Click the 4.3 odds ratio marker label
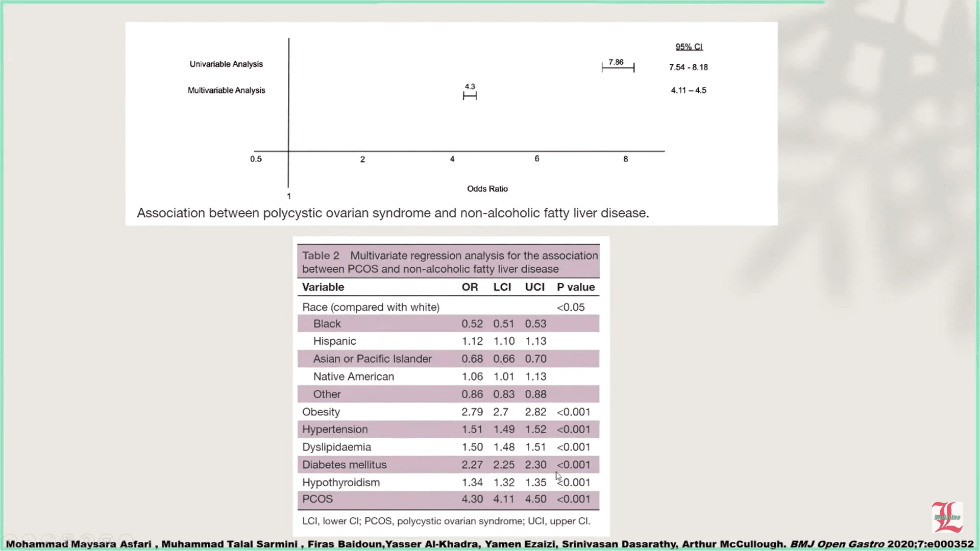Screen dimensions: 980x551 click(x=470, y=87)
